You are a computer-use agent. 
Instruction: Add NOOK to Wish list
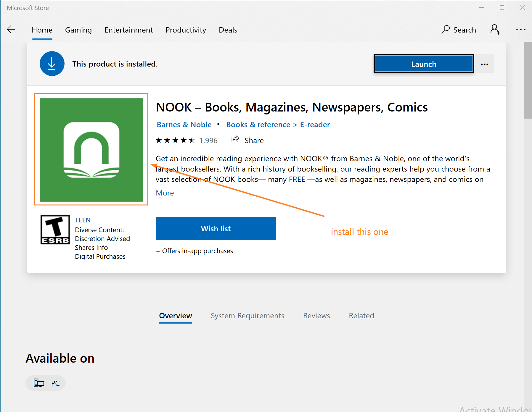[216, 229]
